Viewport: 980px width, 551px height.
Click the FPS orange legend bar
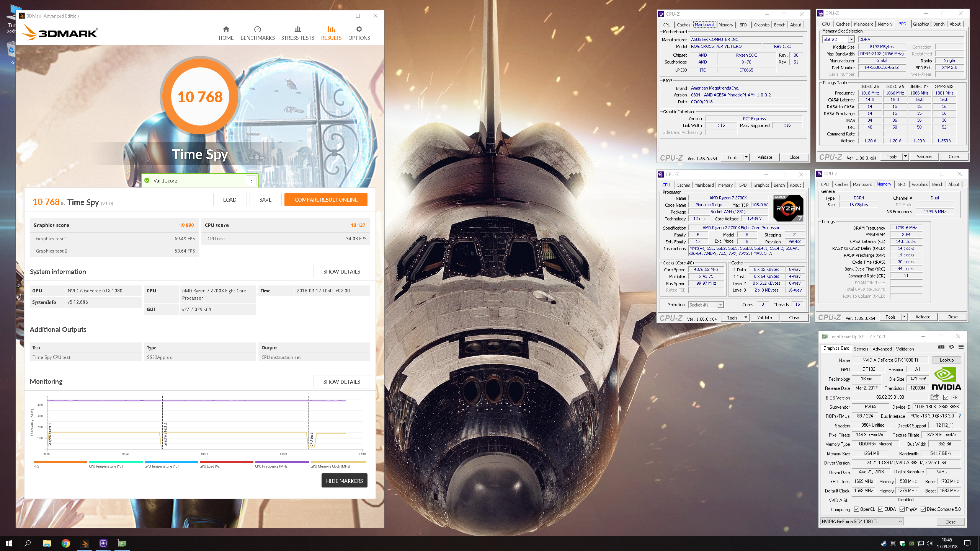click(x=60, y=462)
